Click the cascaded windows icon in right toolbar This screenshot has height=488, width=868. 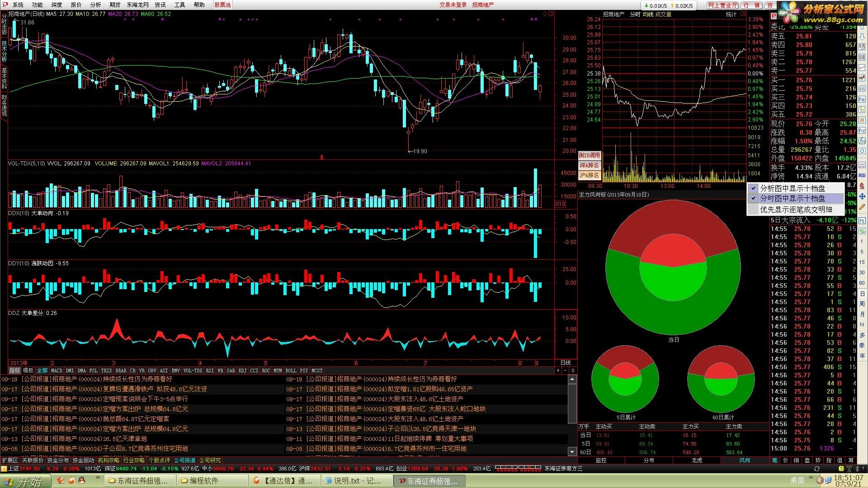point(862,88)
